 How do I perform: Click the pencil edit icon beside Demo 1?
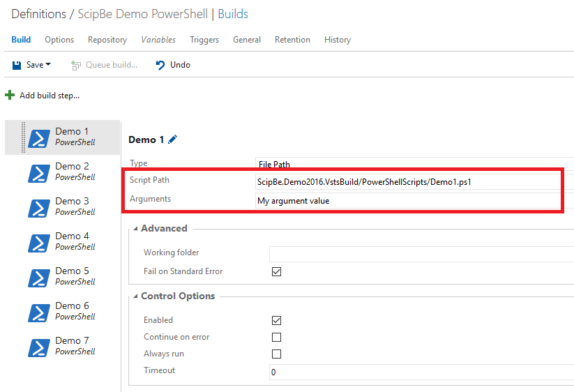coord(172,140)
